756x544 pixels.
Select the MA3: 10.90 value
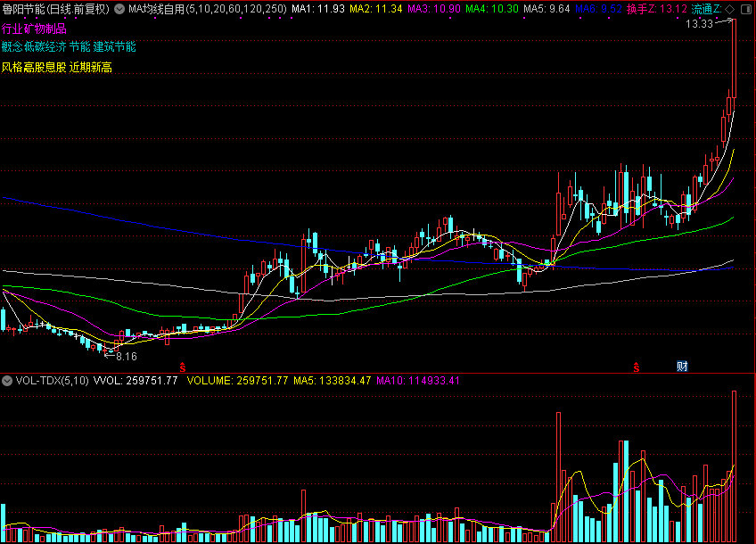point(434,9)
